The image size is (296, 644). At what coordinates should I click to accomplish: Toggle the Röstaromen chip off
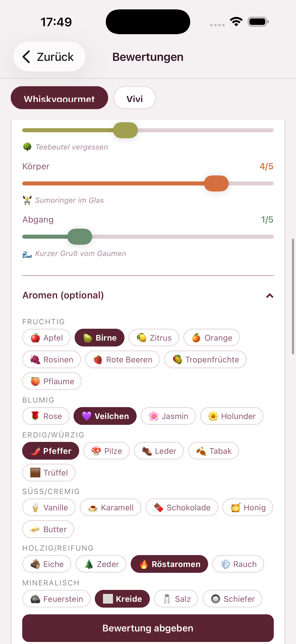(x=169, y=564)
